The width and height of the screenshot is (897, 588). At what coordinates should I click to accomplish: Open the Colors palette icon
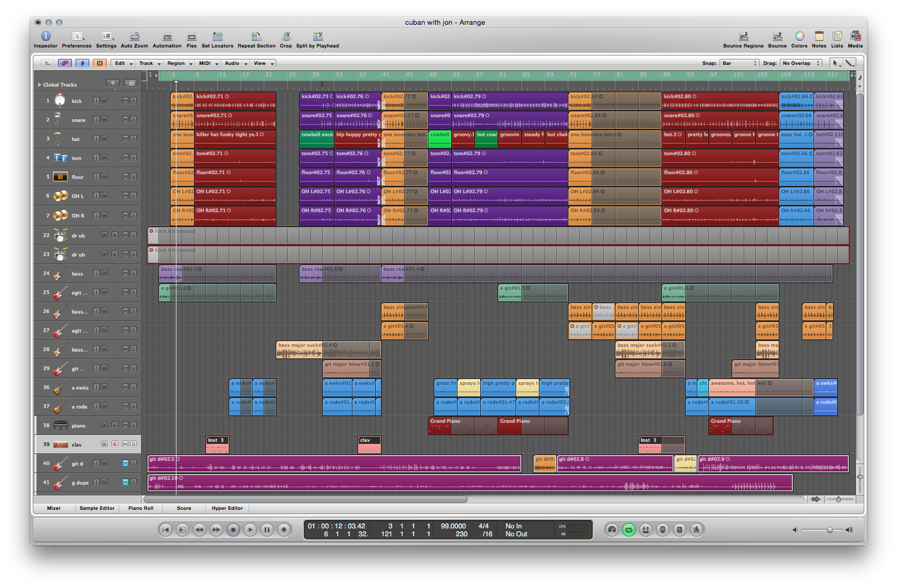pos(799,36)
